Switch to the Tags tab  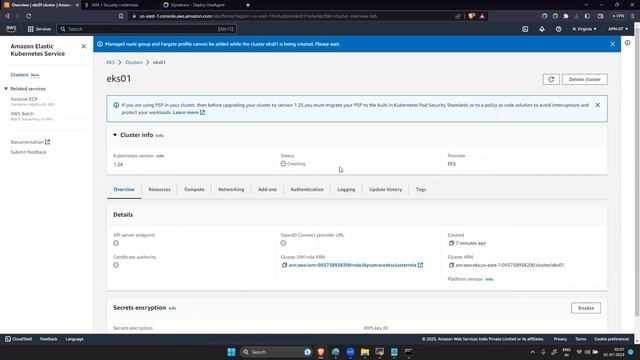[421, 189]
